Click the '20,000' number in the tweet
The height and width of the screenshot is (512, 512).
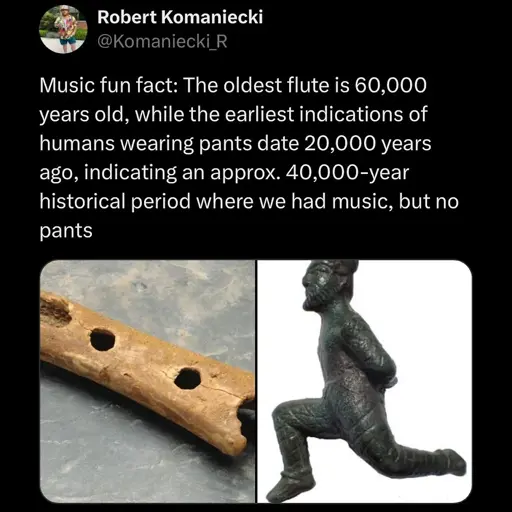pyautogui.click(x=340, y=143)
